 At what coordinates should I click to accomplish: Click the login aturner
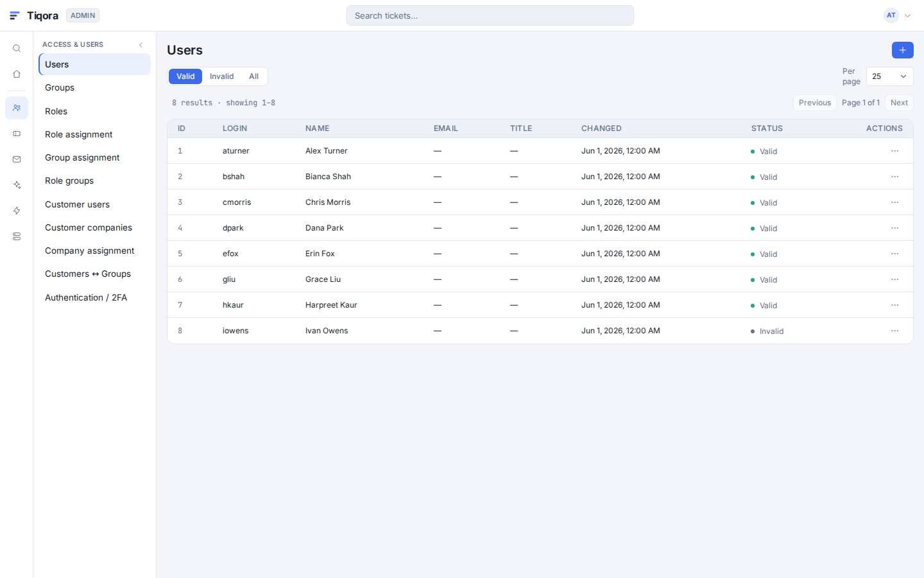(x=236, y=151)
